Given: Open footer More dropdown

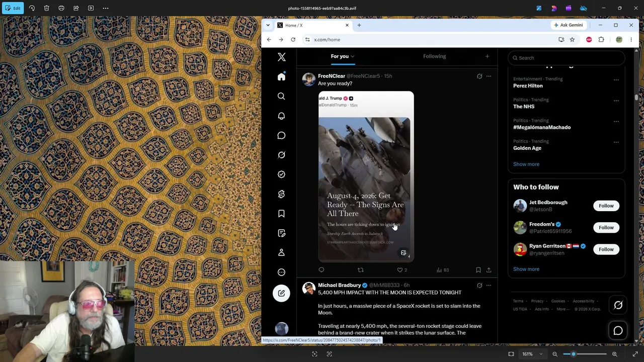Looking at the screenshot, I should [563, 309].
